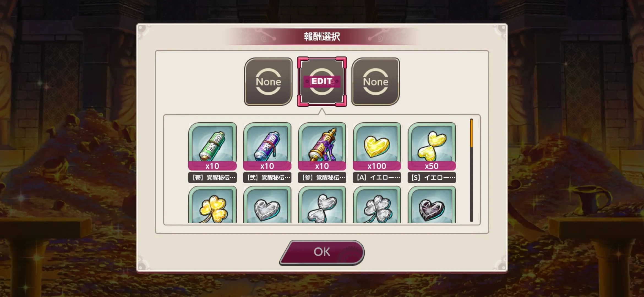Pick the single silver heart item

click(x=267, y=204)
